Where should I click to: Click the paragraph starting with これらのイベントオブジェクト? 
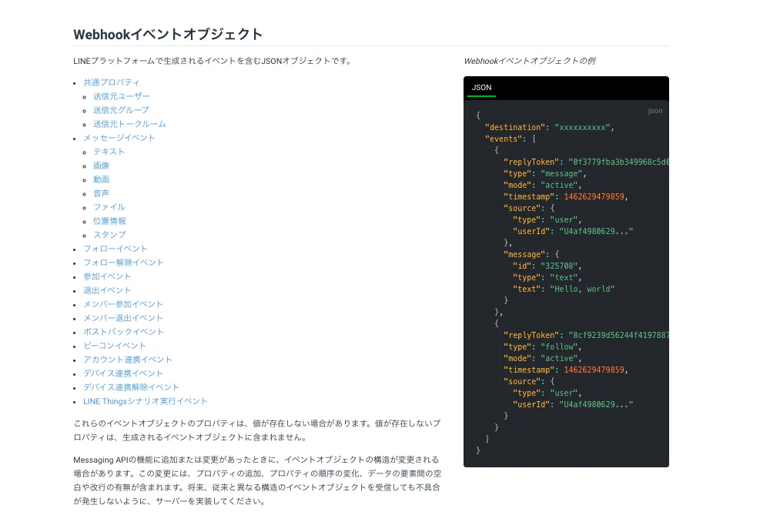pyautogui.click(x=257, y=430)
